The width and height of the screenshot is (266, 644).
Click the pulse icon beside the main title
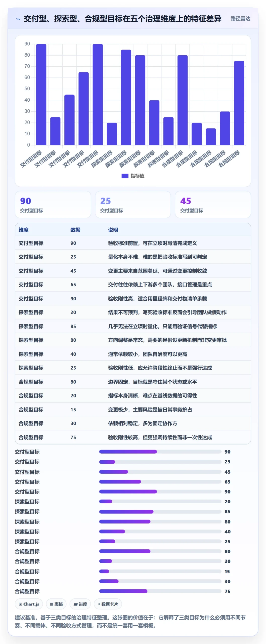pos(18,19)
